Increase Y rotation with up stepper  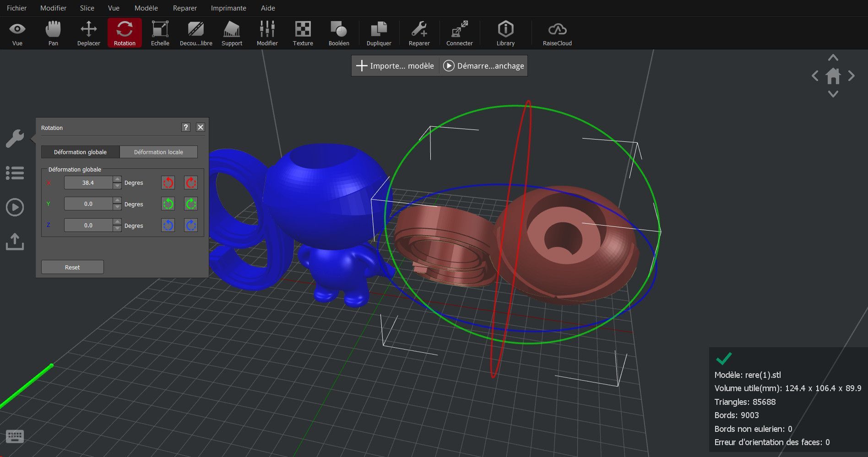117,200
